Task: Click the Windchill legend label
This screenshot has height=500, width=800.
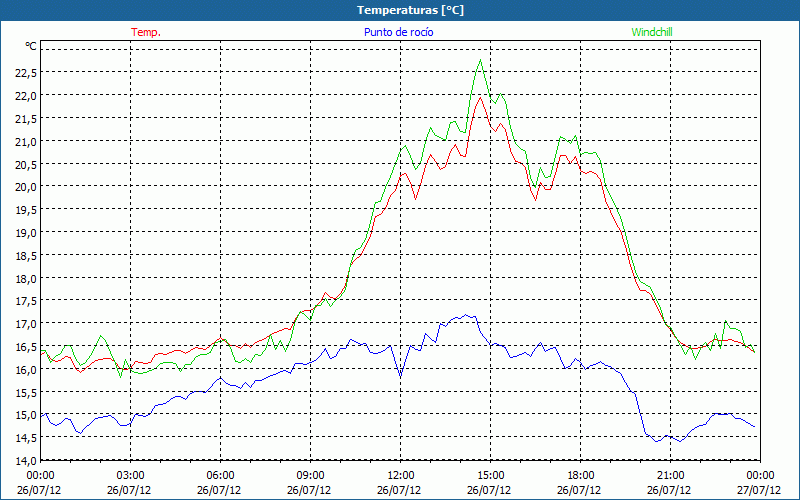Action: point(652,32)
